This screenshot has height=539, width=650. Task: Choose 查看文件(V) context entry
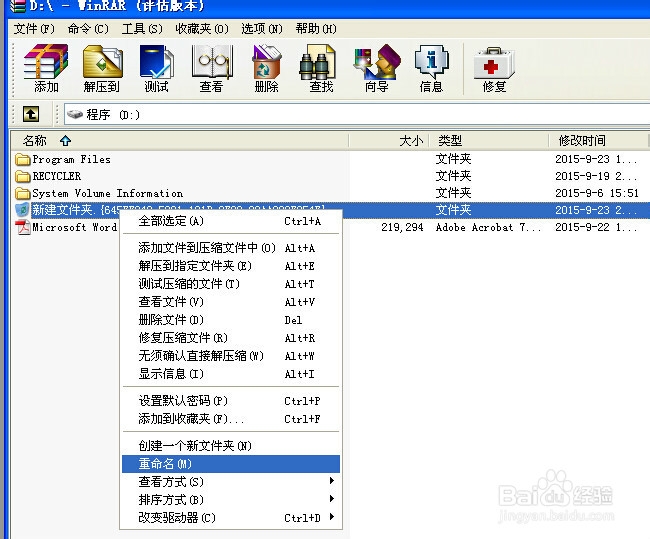231,302
